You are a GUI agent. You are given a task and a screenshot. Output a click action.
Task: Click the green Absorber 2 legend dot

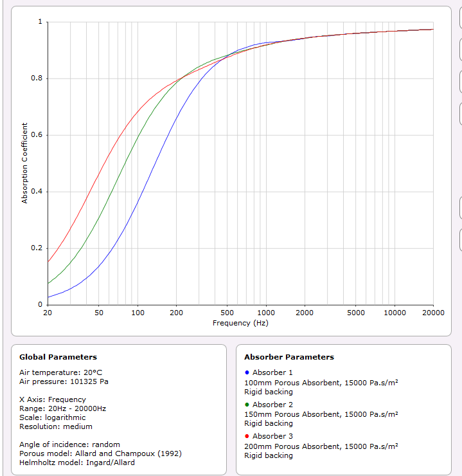247,405
